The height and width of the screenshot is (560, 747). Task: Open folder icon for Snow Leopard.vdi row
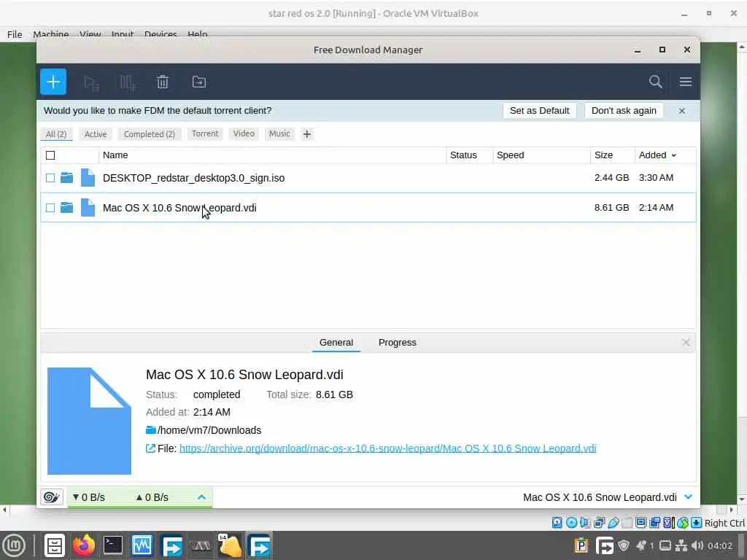click(66, 208)
